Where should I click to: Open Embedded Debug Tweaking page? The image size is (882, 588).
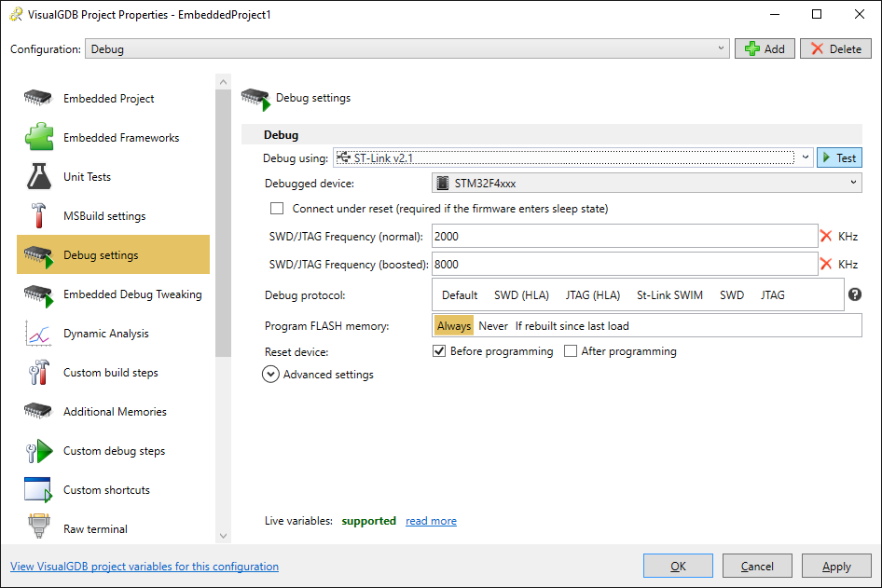point(113,294)
